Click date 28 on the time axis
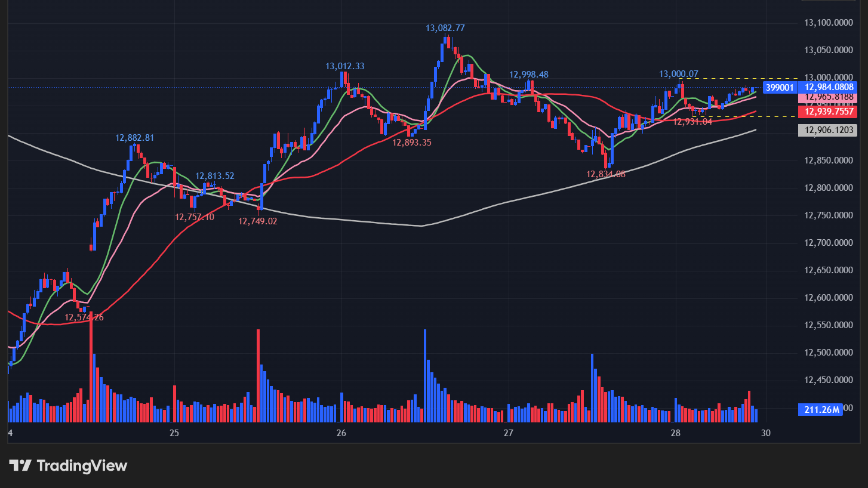The height and width of the screenshot is (488, 868). 676,433
